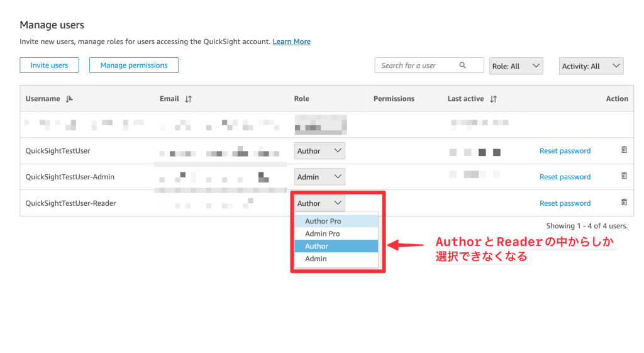Click the Action column header
Screen dimensions: 644x353
(617, 99)
